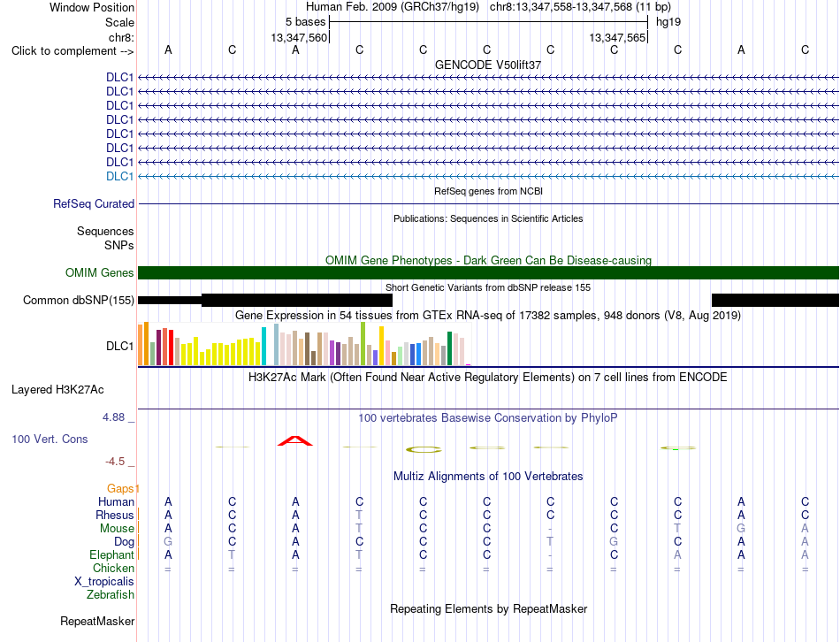The image size is (840, 642).
Task: Select the Elephant alignment row label
Action: click(111, 555)
